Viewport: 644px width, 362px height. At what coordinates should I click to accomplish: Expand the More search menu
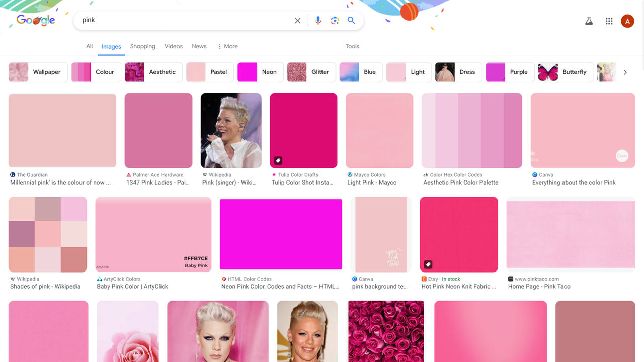click(x=227, y=46)
